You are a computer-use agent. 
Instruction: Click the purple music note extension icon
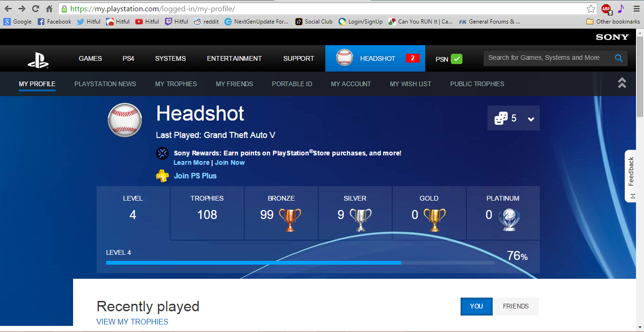pyautogui.click(x=620, y=8)
